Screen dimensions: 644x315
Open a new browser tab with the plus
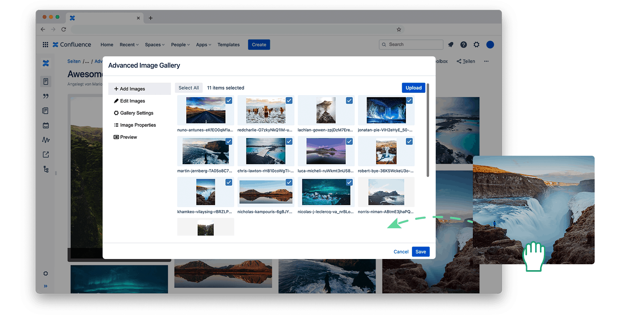point(150,18)
